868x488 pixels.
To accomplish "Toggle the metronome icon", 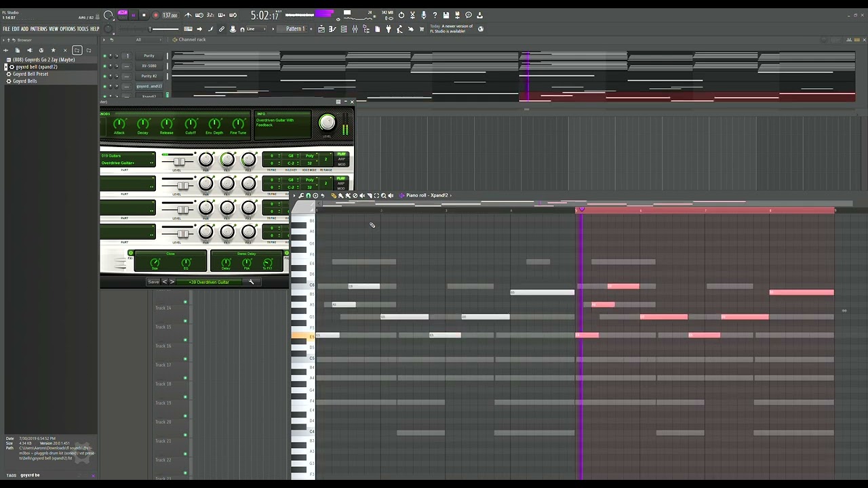I will (189, 15).
